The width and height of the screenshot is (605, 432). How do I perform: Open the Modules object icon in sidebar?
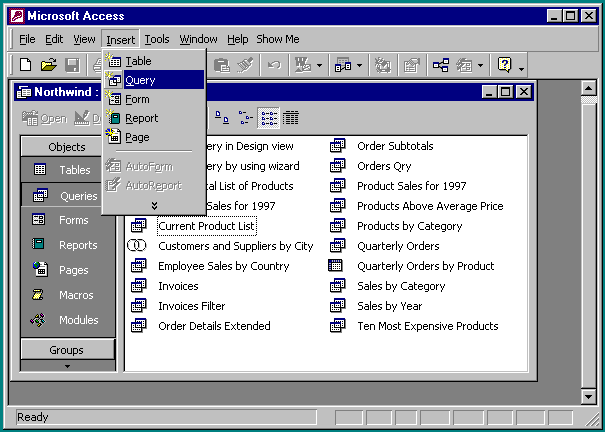39,320
